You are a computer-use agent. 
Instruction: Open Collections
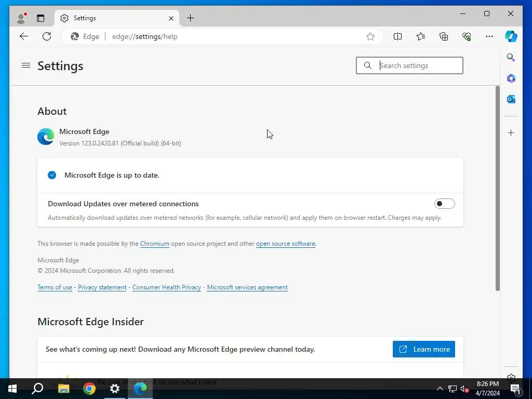(x=444, y=36)
